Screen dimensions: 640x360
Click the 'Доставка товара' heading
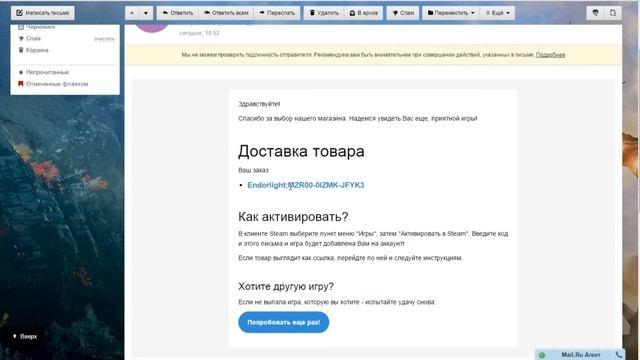click(x=301, y=151)
